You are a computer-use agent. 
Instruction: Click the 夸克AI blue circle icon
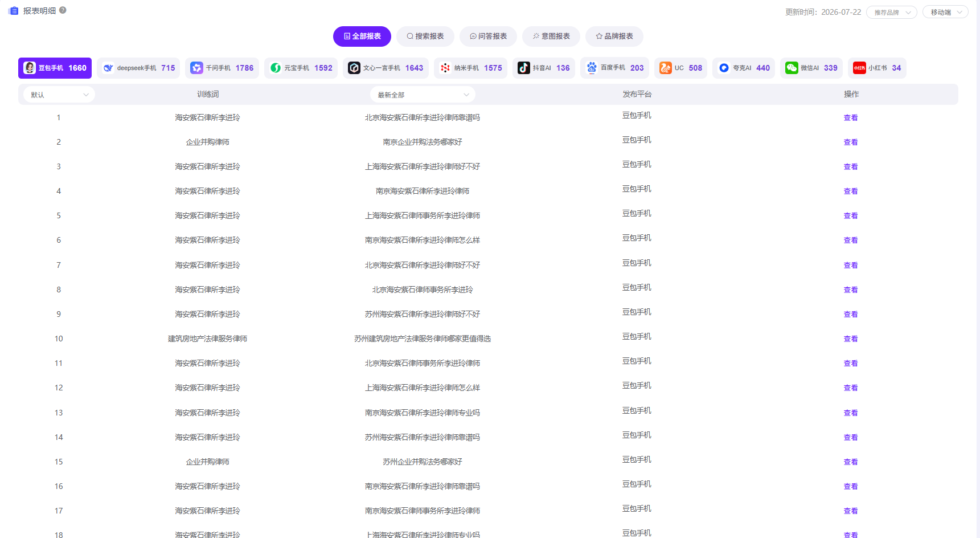click(x=724, y=68)
